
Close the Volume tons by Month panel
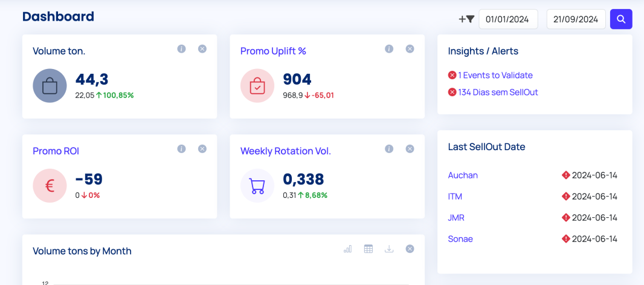(410, 249)
